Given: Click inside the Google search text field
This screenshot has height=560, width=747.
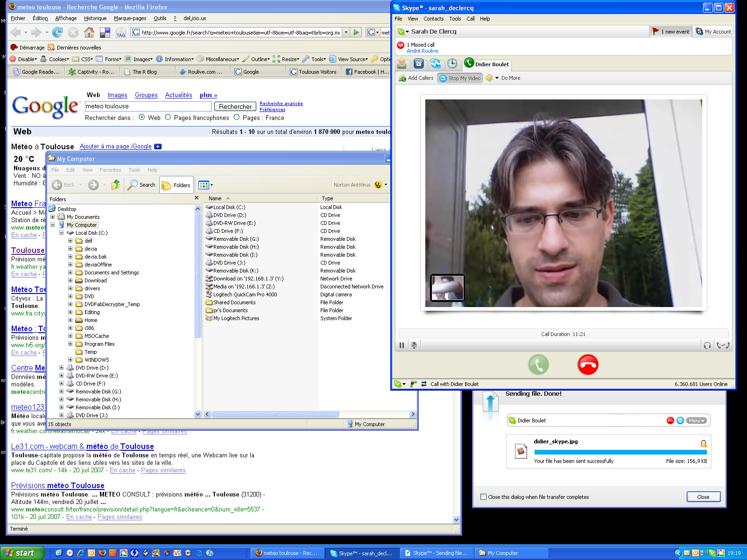Looking at the screenshot, I should coord(148,106).
